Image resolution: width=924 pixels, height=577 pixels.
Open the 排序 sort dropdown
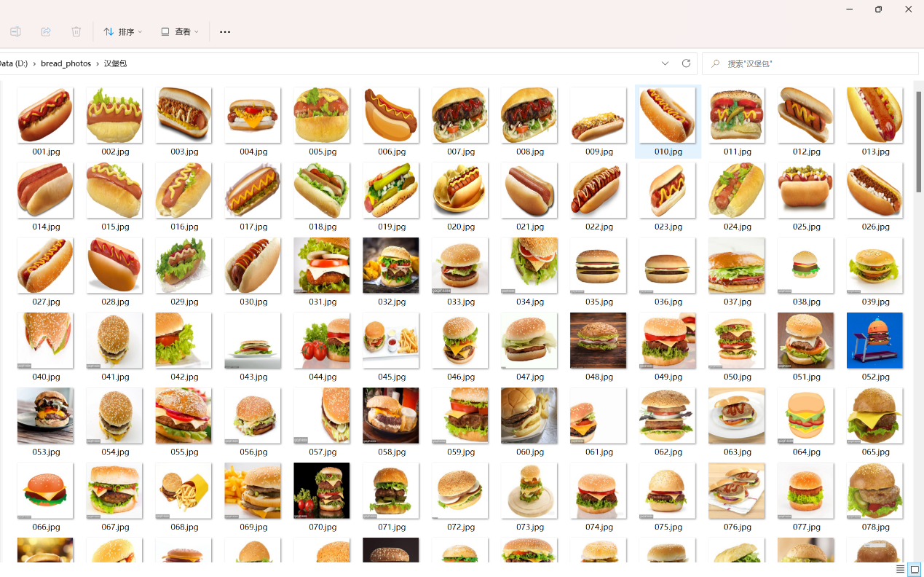point(123,32)
